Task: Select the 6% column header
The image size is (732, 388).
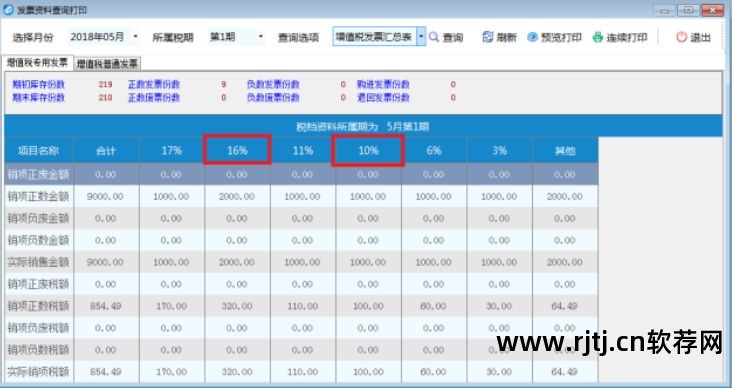Action: [x=434, y=151]
